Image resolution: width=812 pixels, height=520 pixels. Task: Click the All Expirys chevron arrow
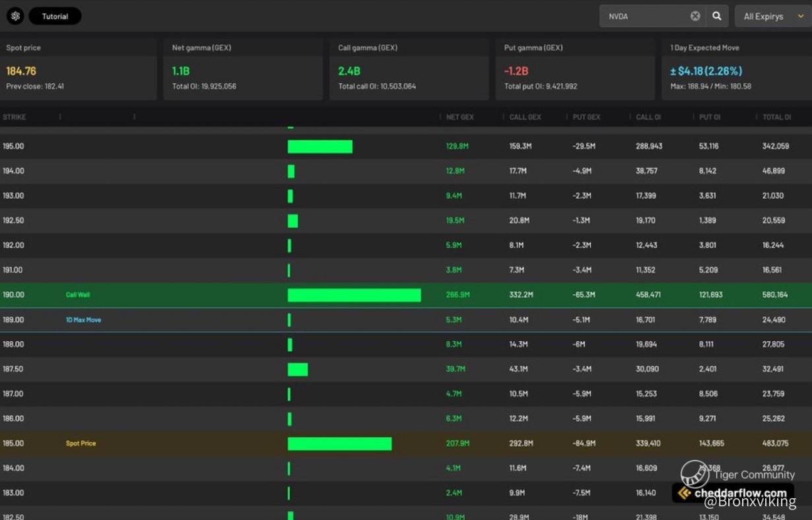(801, 16)
